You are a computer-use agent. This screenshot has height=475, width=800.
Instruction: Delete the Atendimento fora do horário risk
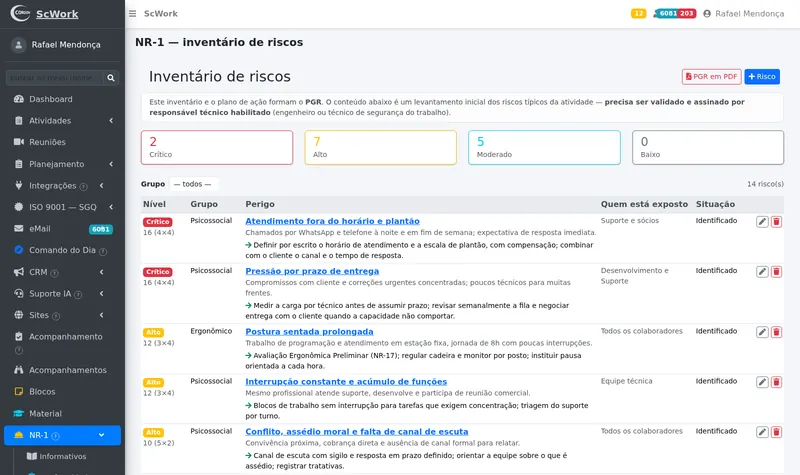(777, 221)
